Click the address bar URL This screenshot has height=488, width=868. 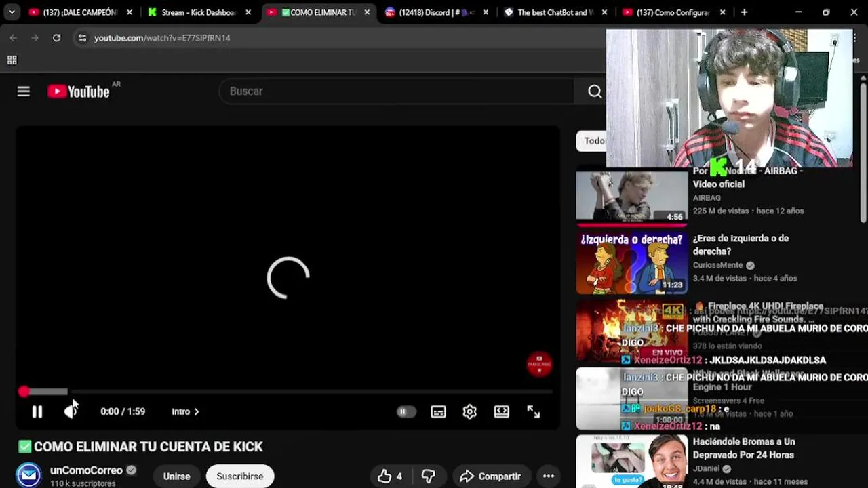tap(162, 38)
